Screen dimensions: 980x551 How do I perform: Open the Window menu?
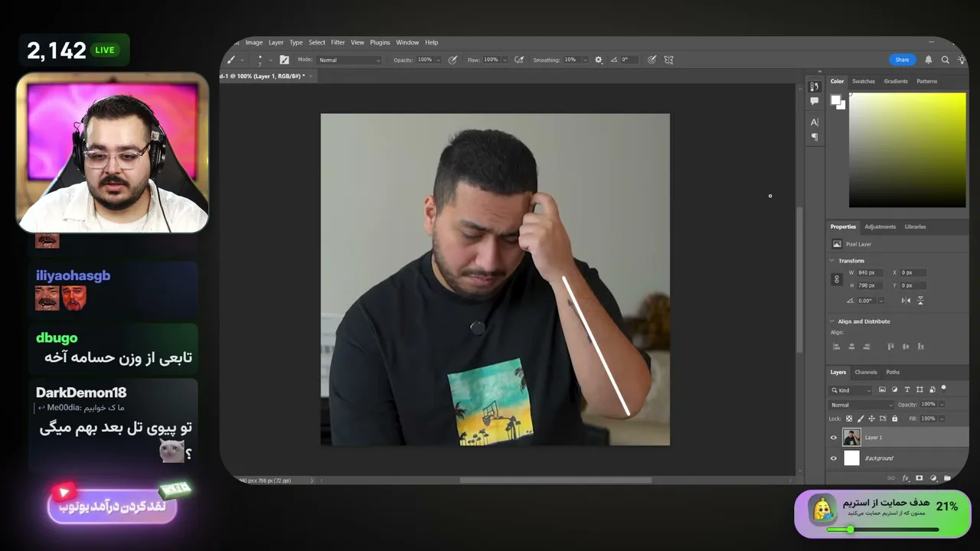coord(407,43)
